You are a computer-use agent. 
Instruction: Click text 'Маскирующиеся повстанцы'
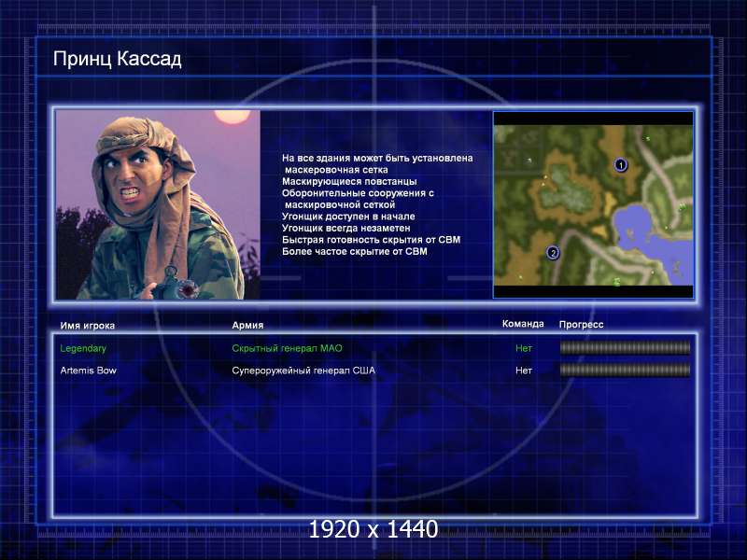point(349,181)
